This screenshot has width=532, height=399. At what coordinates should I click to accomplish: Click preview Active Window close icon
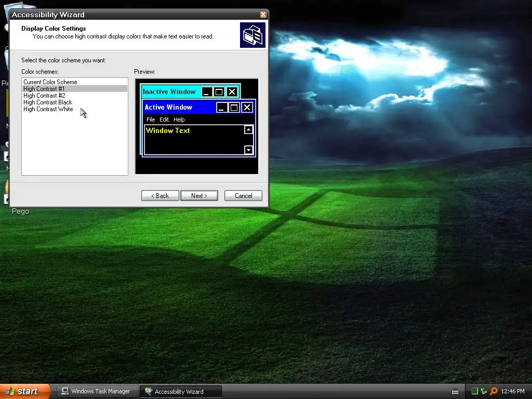247,108
